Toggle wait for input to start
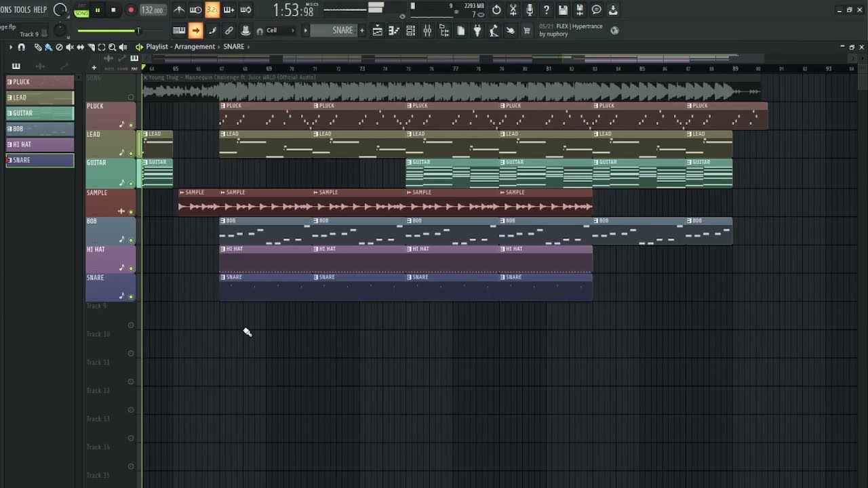The height and width of the screenshot is (488, 868). point(195,9)
